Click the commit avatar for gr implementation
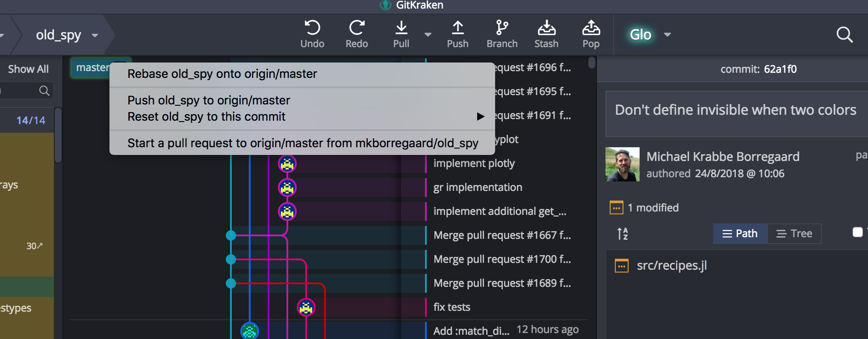Screen dimensions: 868x339 (287, 187)
